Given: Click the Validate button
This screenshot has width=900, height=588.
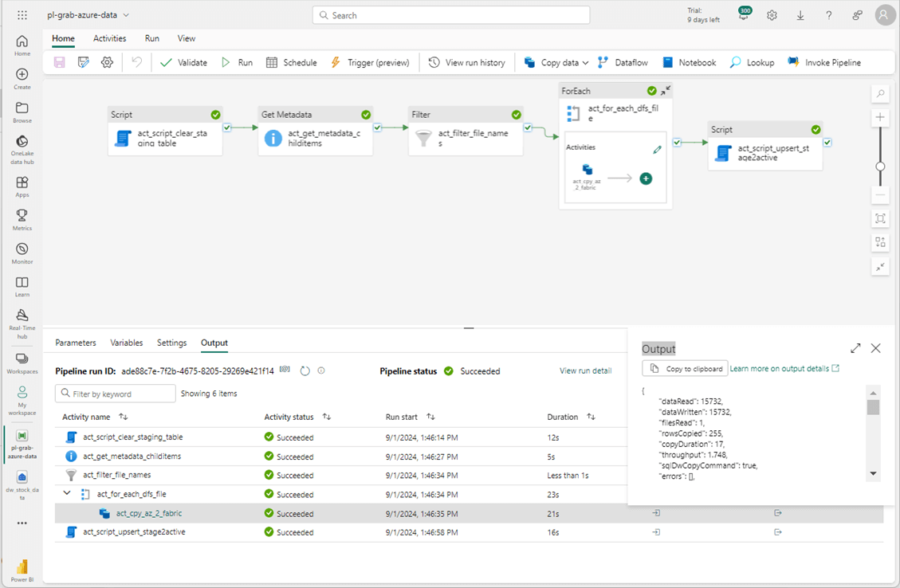Looking at the screenshot, I should click(x=183, y=62).
